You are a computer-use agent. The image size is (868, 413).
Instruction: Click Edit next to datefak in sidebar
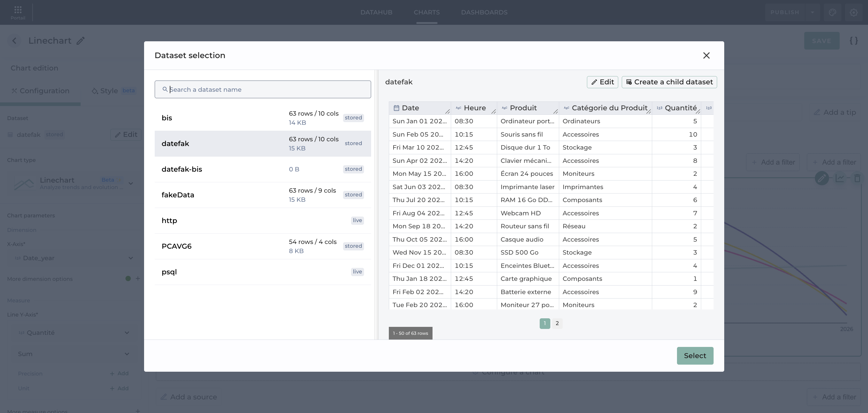point(126,135)
